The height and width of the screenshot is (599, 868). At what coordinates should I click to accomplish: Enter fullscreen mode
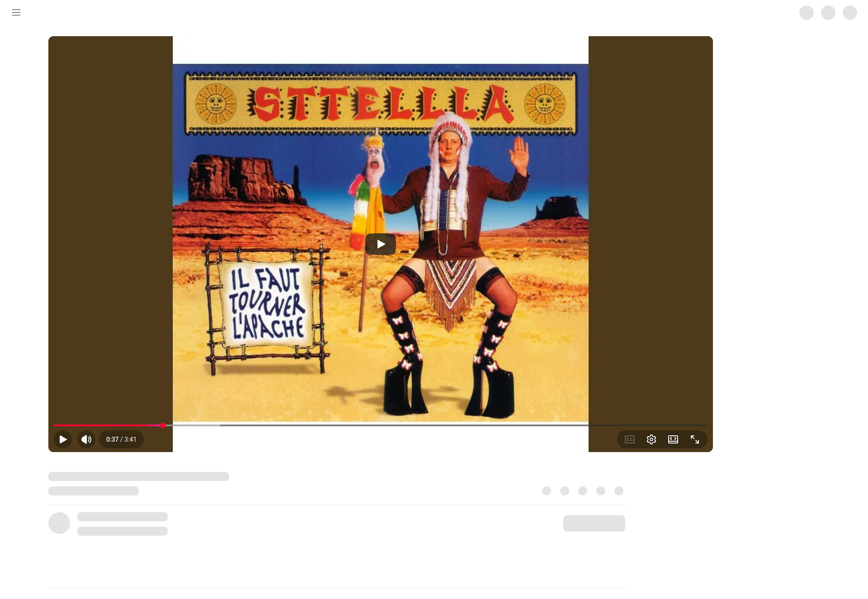(695, 439)
